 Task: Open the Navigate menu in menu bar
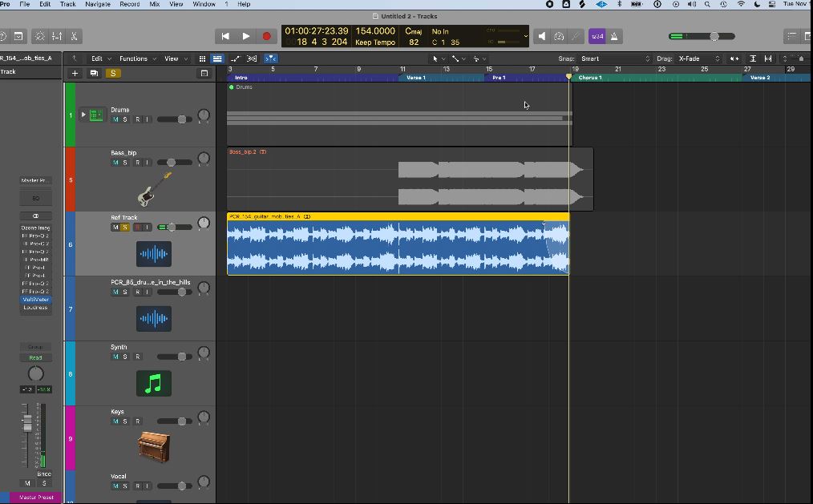(x=98, y=4)
